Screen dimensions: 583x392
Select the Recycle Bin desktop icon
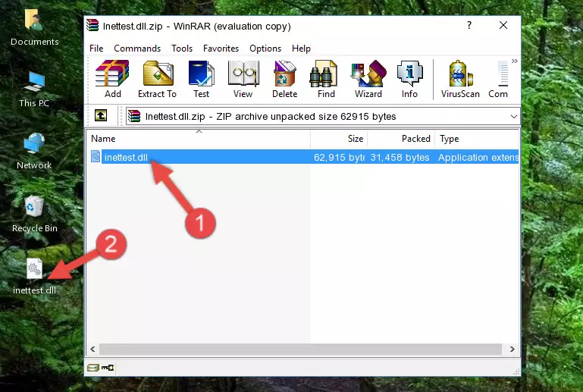pos(35,214)
